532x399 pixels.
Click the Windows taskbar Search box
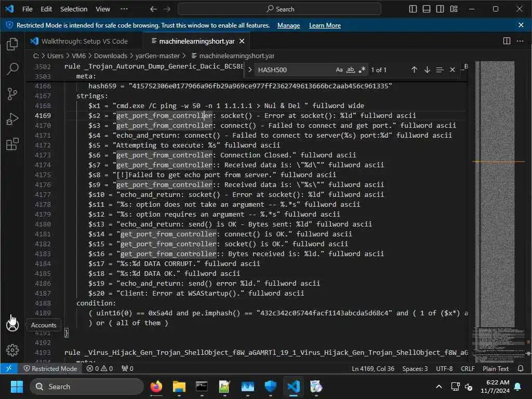[x=87, y=387]
